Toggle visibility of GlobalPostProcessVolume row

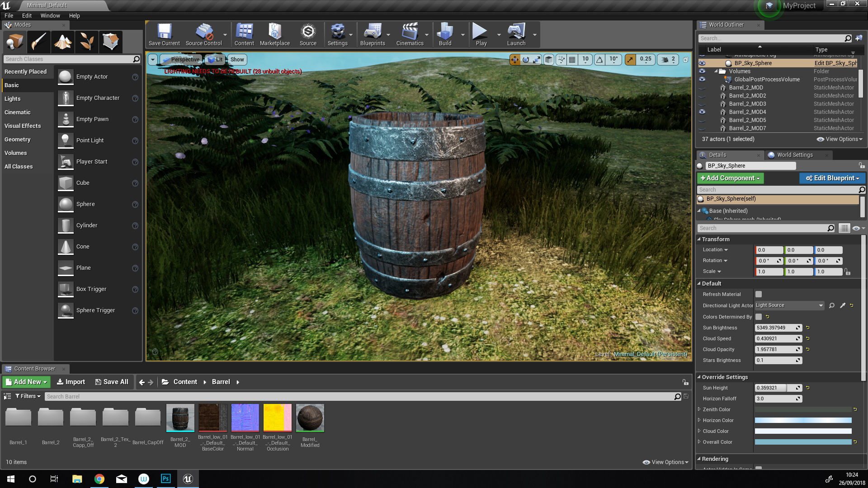point(702,80)
